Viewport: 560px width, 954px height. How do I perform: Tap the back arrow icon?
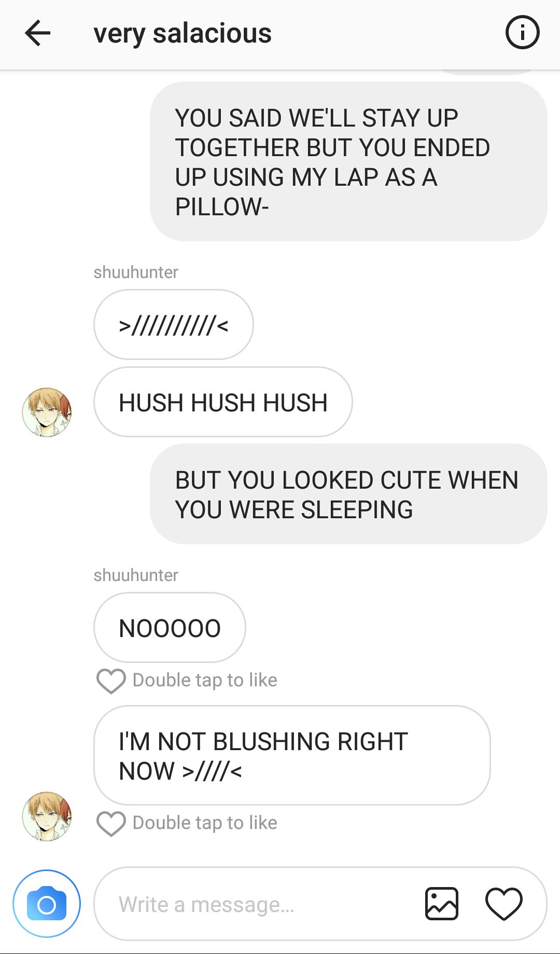pyautogui.click(x=37, y=33)
